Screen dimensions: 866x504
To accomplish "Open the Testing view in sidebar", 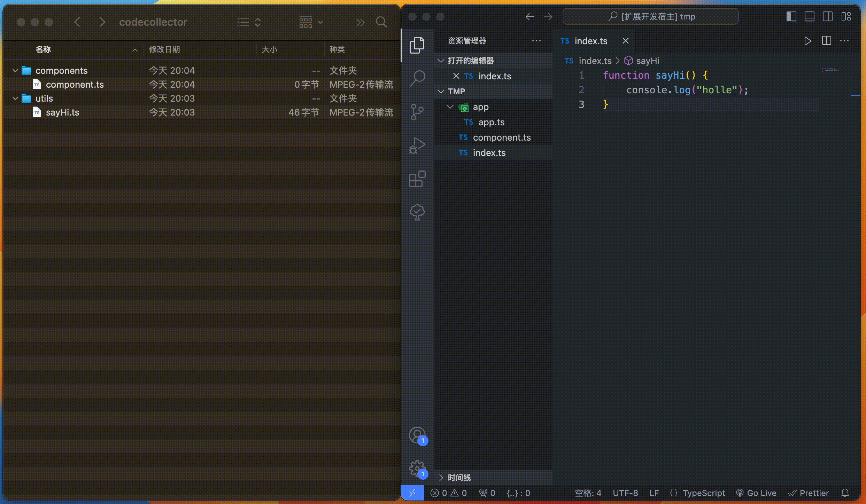I will coord(417,212).
